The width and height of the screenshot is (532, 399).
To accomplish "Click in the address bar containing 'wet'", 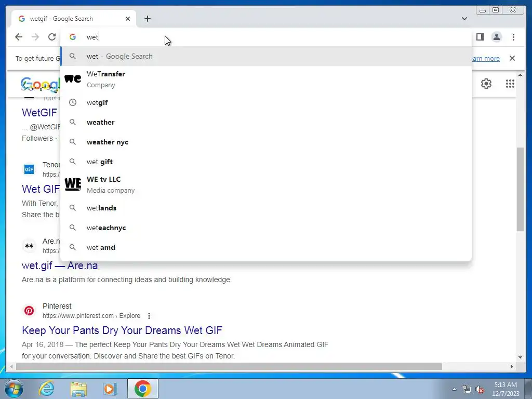I will [266, 37].
